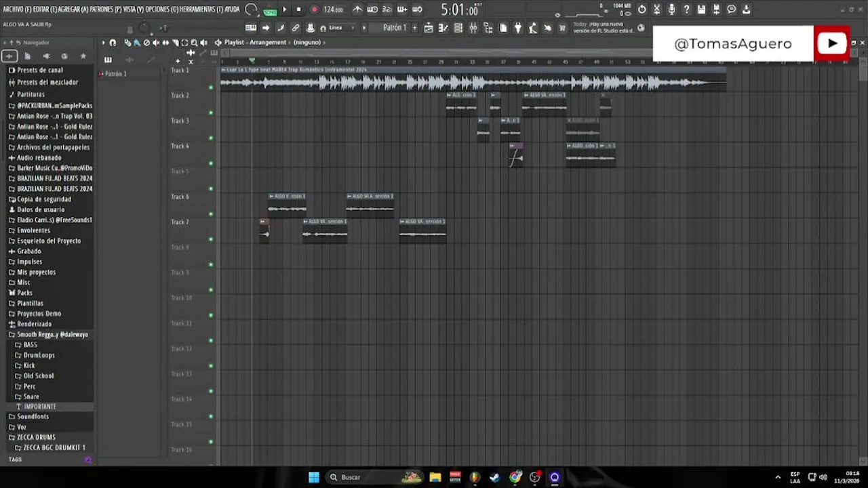Click the new FL Studio version news message
Screen dimensions: 868x488
pos(604,27)
